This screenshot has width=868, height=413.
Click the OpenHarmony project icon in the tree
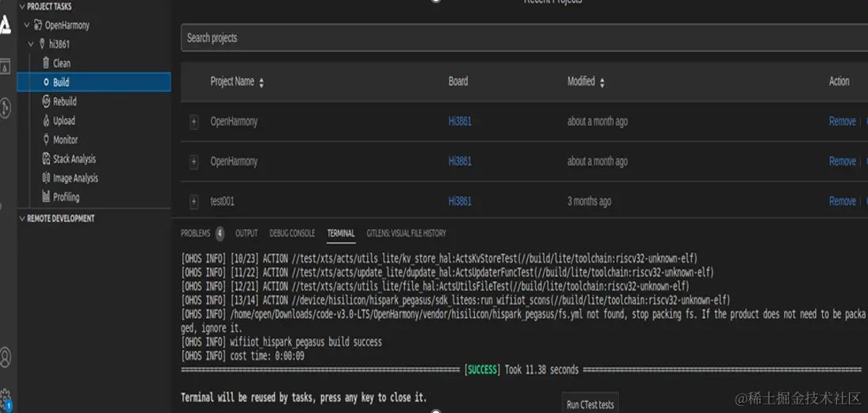tap(38, 25)
